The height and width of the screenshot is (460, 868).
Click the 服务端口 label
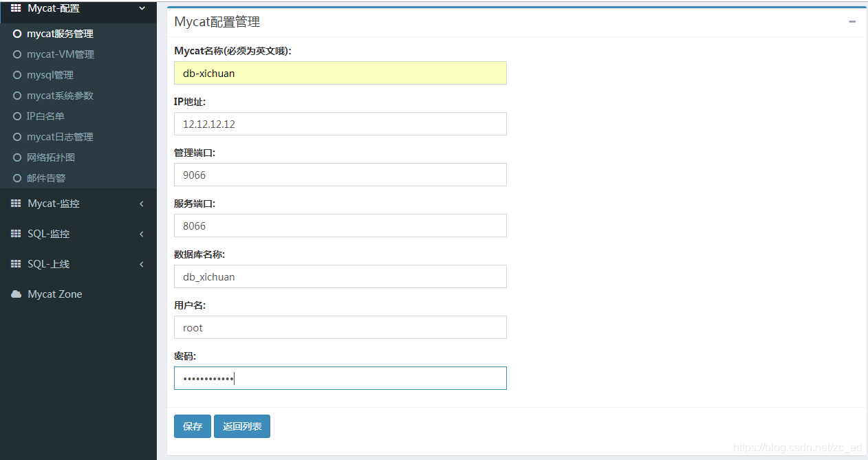pyautogui.click(x=195, y=204)
